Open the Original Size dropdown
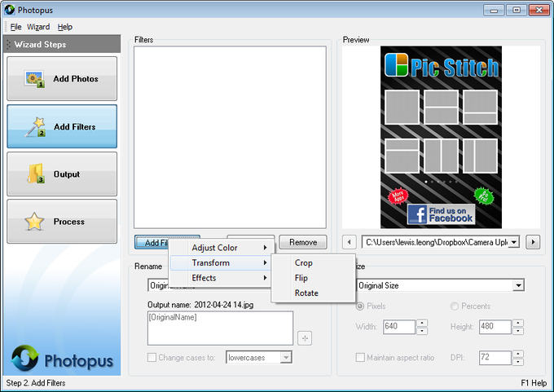 pos(518,285)
